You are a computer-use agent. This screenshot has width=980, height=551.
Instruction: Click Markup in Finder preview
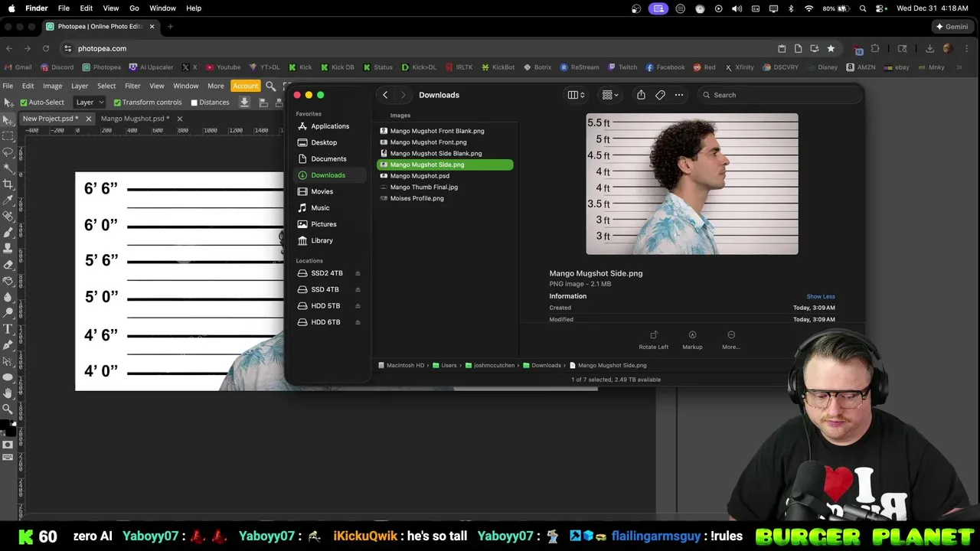692,340
